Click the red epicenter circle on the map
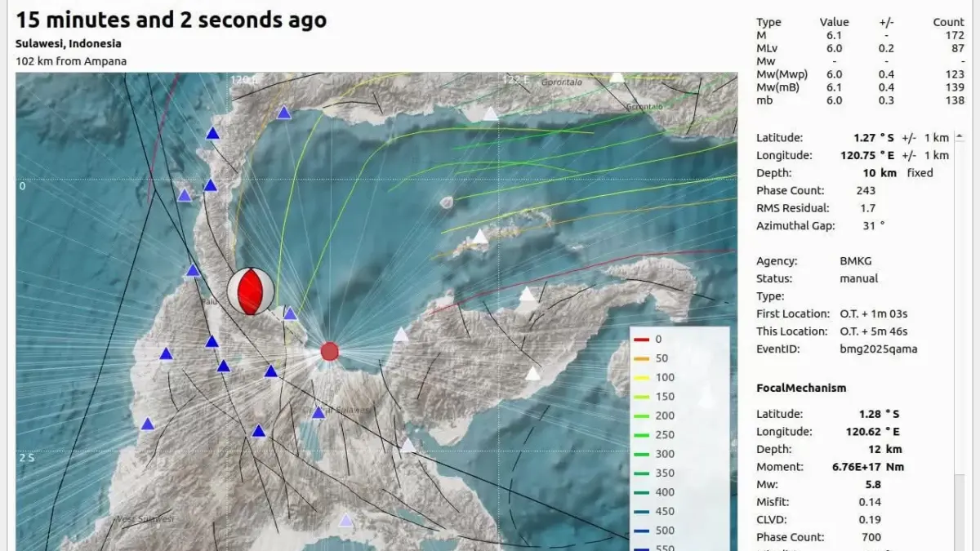The image size is (980, 551). click(x=329, y=351)
